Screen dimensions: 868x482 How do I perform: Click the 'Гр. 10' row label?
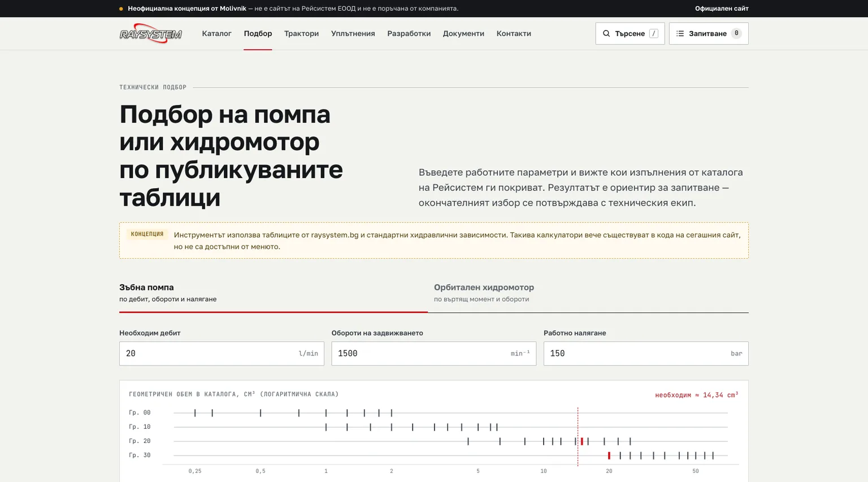(x=140, y=427)
